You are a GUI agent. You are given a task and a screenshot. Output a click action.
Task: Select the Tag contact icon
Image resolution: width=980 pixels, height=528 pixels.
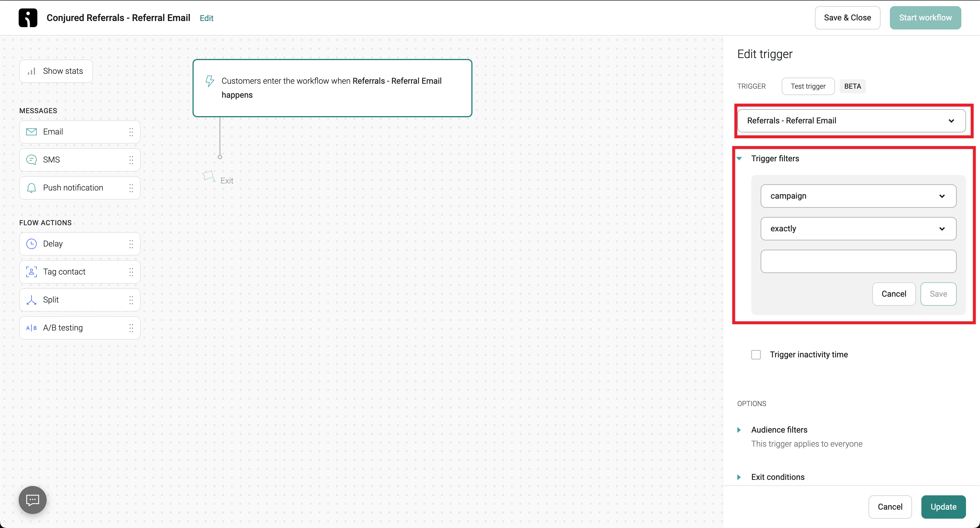point(31,272)
